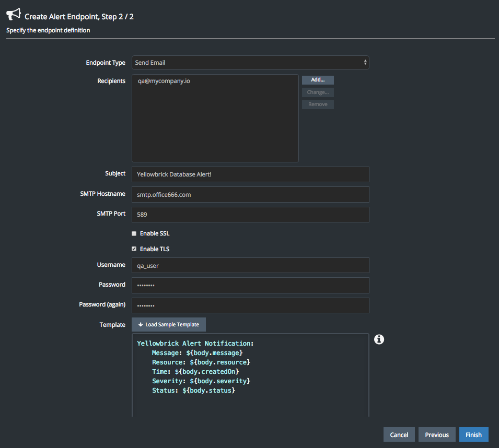
Task: Focus the Password field
Action: point(250,285)
